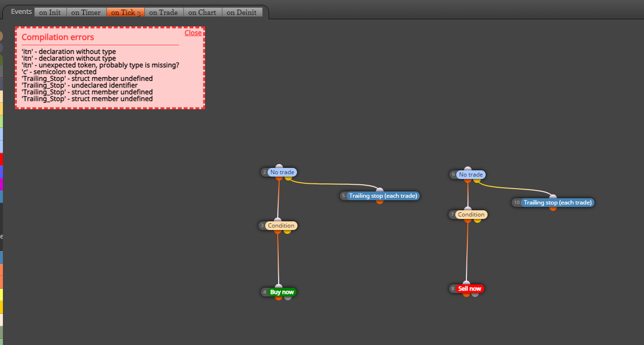Click the Compilation errors heading
The image size is (644, 345).
coord(58,37)
